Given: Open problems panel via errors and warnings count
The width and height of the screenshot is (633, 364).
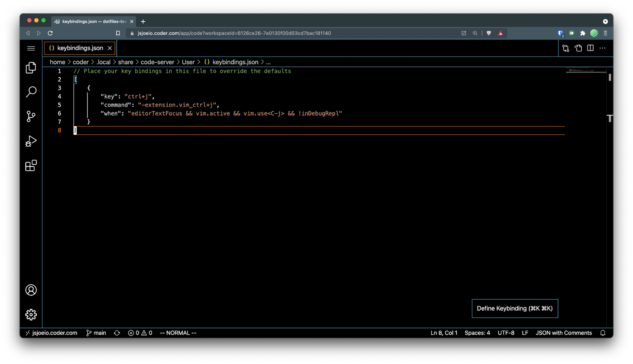Looking at the screenshot, I should [140, 333].
